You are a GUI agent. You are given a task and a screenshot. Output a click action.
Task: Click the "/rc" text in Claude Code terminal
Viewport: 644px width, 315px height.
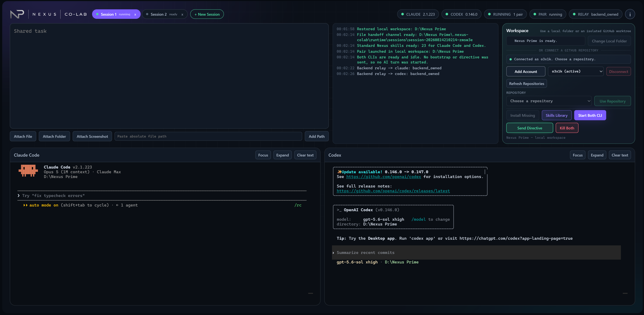coord(298,205)
